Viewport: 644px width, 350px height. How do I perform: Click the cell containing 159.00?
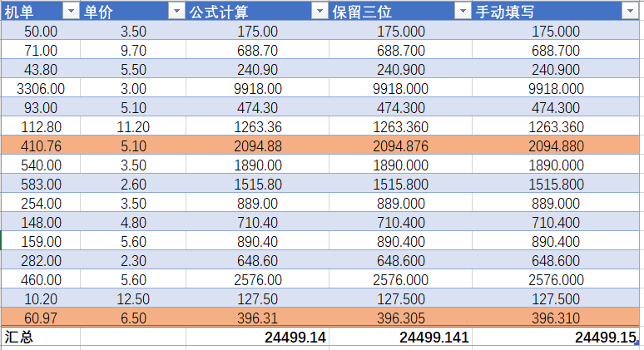[x=41, y=242]
